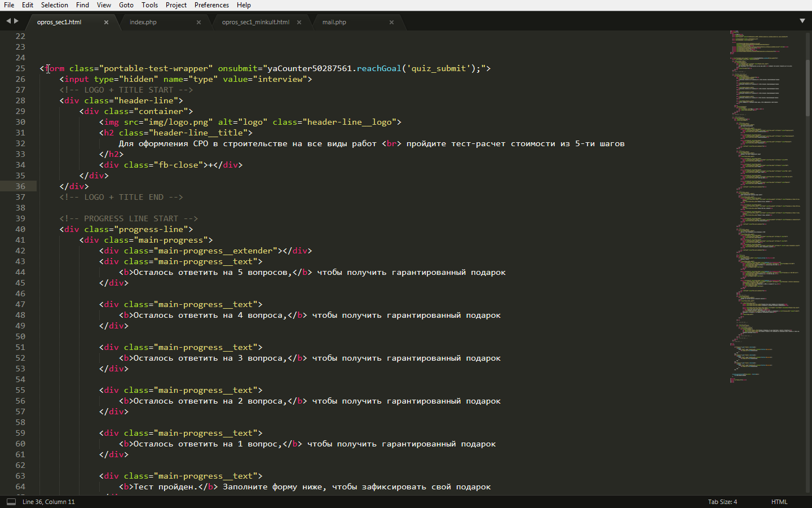
Task: Click the minimap code overview
Action: coord(766,207)
